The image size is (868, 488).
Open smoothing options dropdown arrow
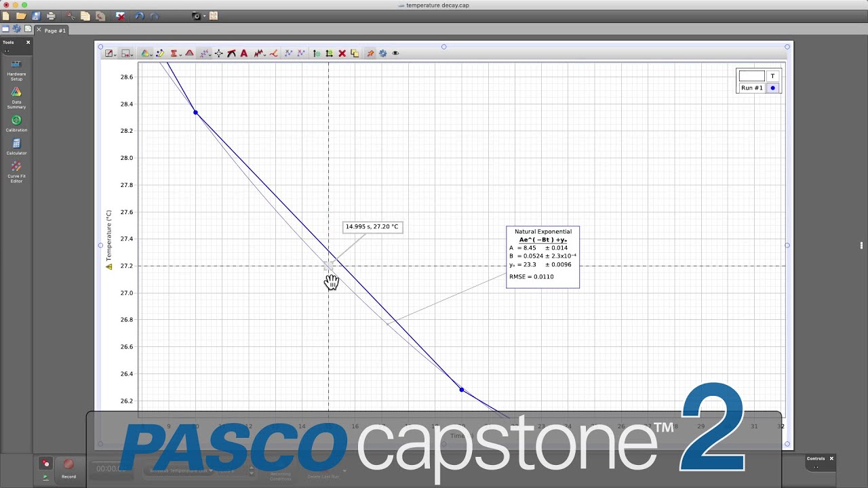tap(264, 54)
